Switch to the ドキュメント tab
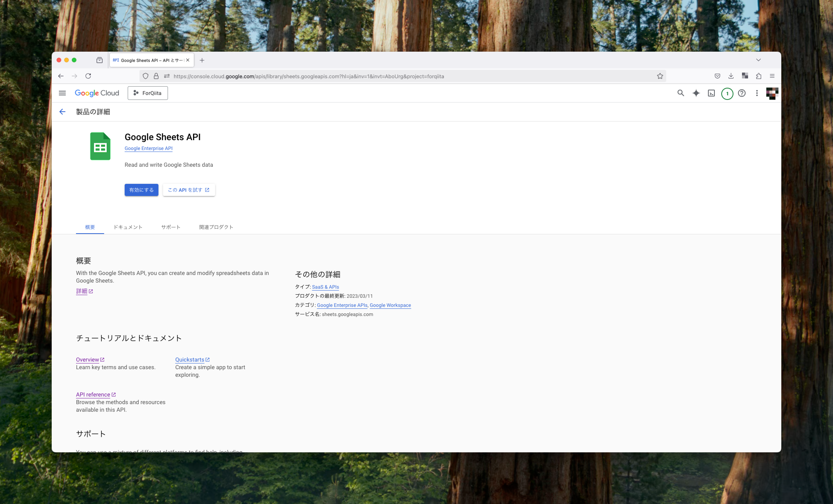 click(128, 227)
